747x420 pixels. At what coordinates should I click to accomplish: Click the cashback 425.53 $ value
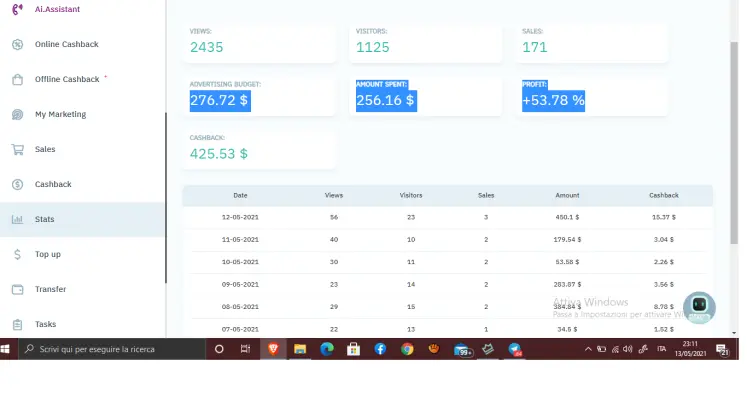coord(219,154)
